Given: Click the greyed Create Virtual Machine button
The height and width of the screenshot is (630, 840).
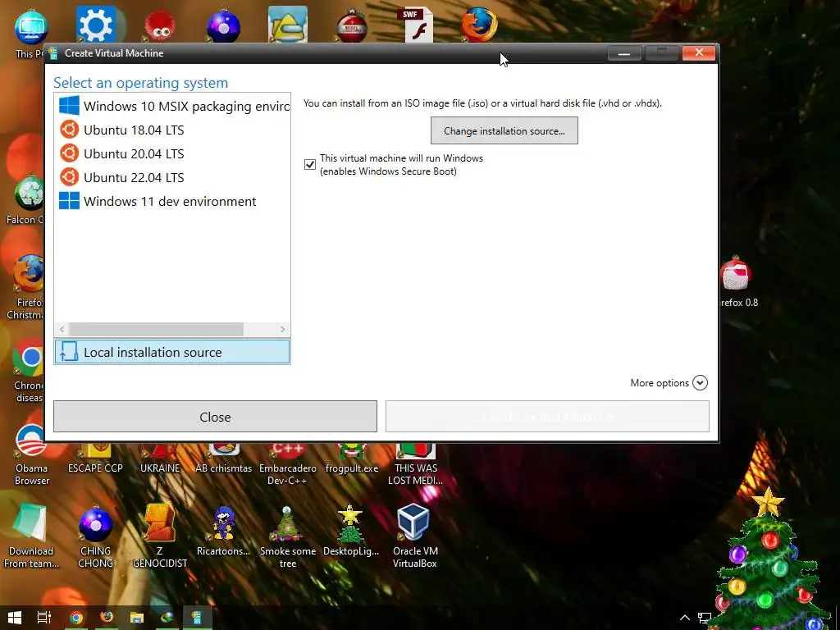Looking at the screenshot, I should (x=547, y=417).
